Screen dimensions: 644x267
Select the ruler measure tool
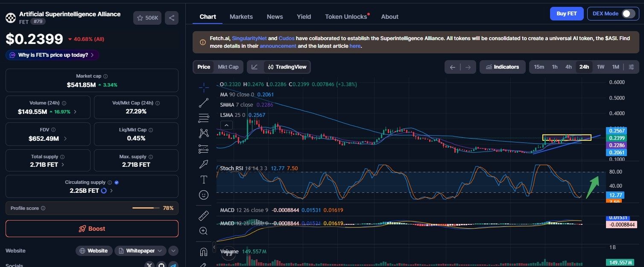pyautogui.click(x=204, y=215)
